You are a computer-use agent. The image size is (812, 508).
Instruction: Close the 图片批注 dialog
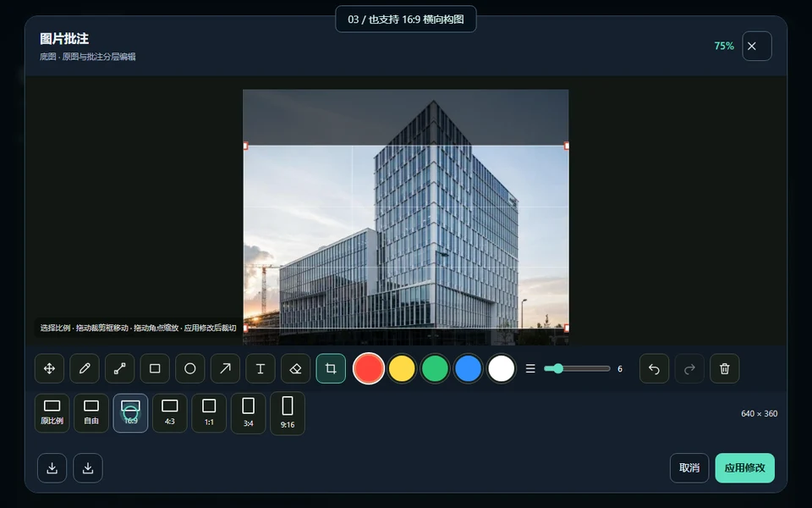click(757, 46)
